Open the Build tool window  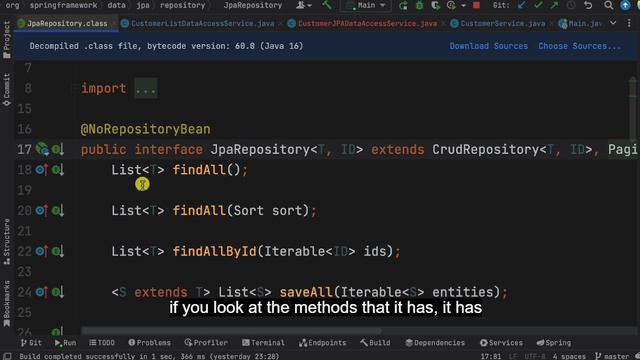click(375, 343)
